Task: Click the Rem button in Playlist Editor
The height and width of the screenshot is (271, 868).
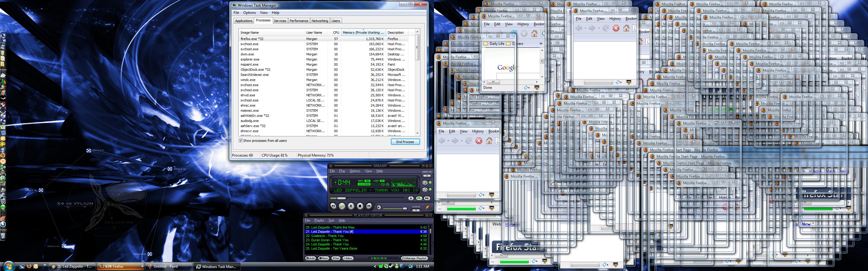Action: [x=323, y=258]
